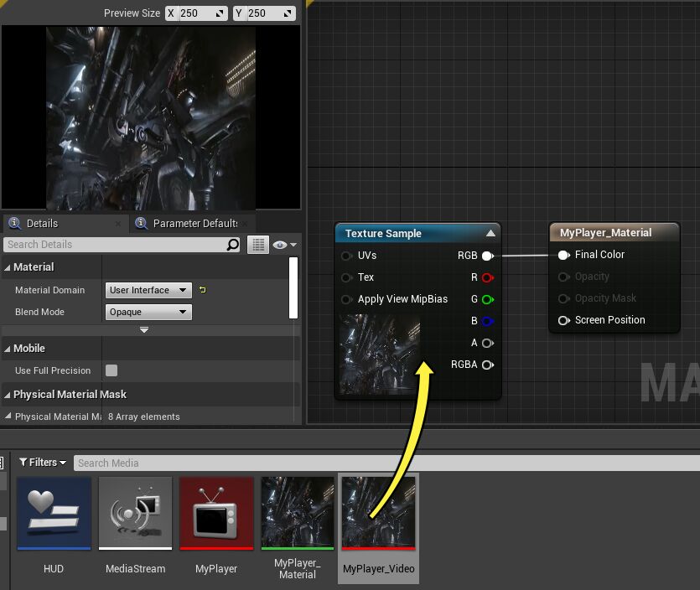This screenshot has height=590, width=700.
Task: Click the MyPlayer_Material asset thumbnail
Action: point(298,513)
